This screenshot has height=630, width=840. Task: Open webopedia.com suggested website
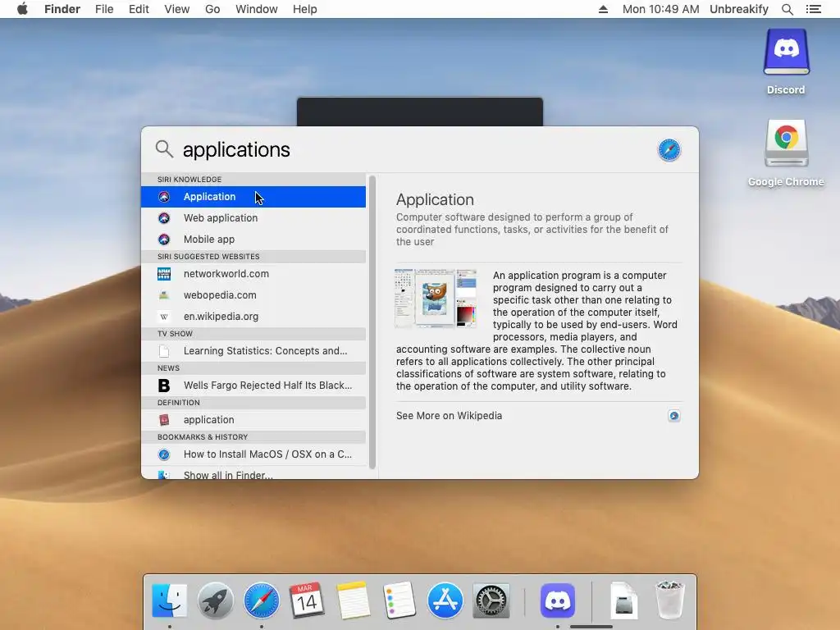pos(253,295)
